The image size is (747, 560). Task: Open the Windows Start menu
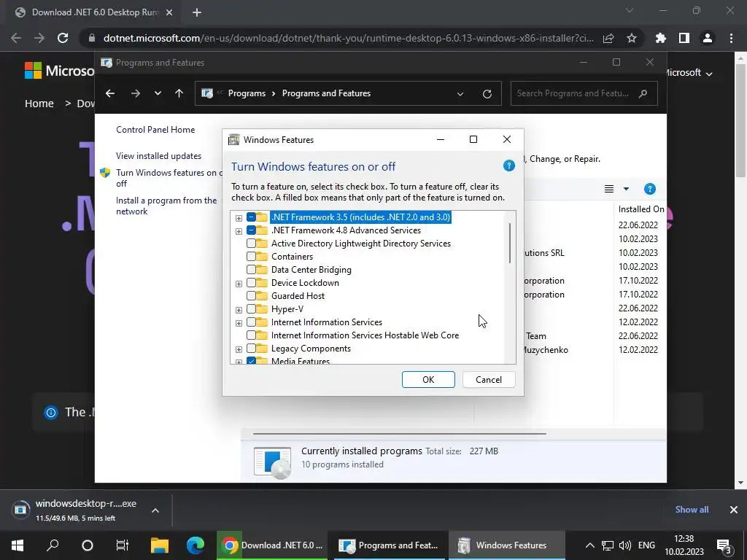click(x=18, y=545)
